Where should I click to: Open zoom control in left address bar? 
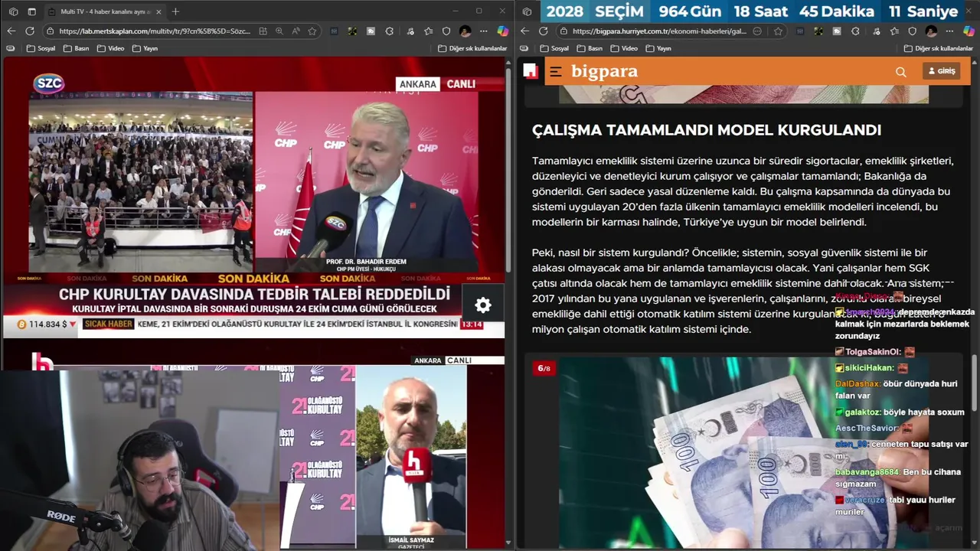click(x=279, y=31)
